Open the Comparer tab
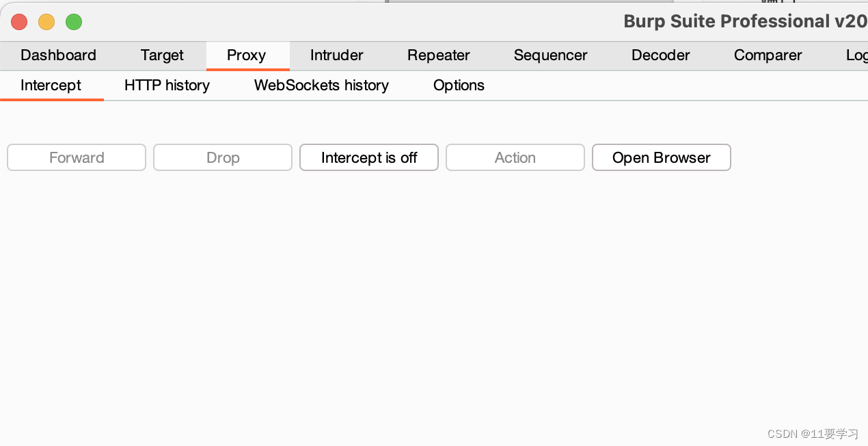Image resolution: width=868 pixels, height=446 pixels. click(768, 55)
